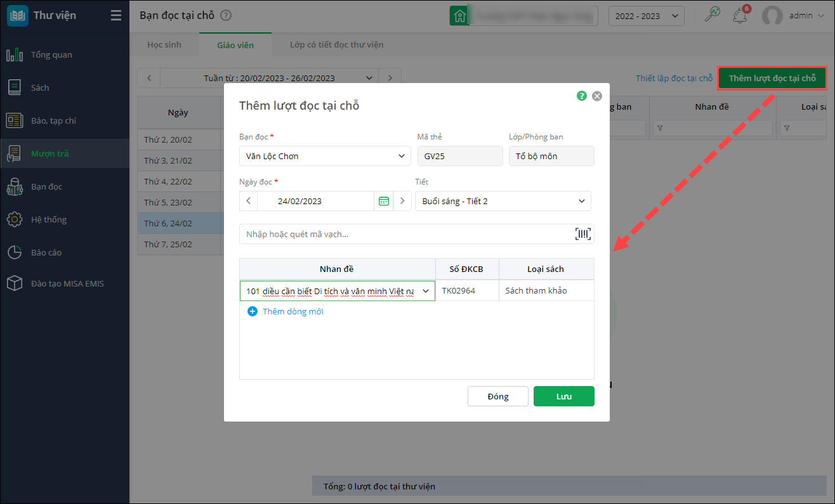Select row Thứ 7, 25/02
This screenshot has height=504, width=835.
(178, 244)
